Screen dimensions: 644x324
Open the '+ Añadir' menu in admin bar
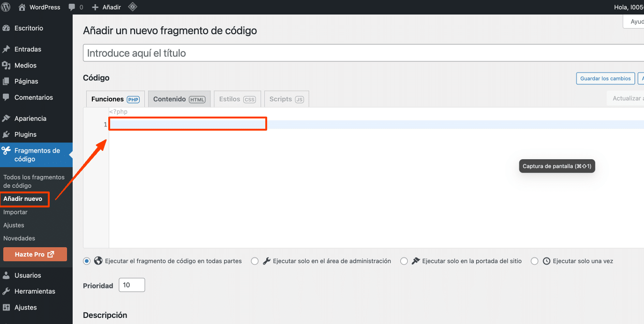(106, 7)
